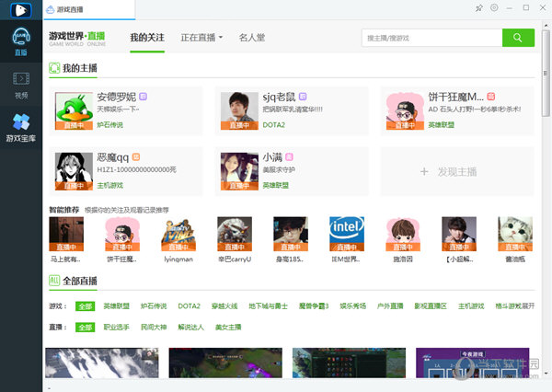Open the 炉石传说 tag under 安德罗妮
Image resolution: width=552 pixels, height=392 pixels.
pyautogui.click(x=110, y=125)
